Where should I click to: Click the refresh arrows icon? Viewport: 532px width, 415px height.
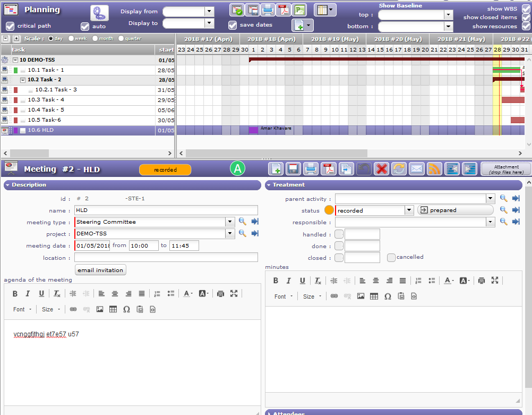pyautogui.click(x=399, y=169)
